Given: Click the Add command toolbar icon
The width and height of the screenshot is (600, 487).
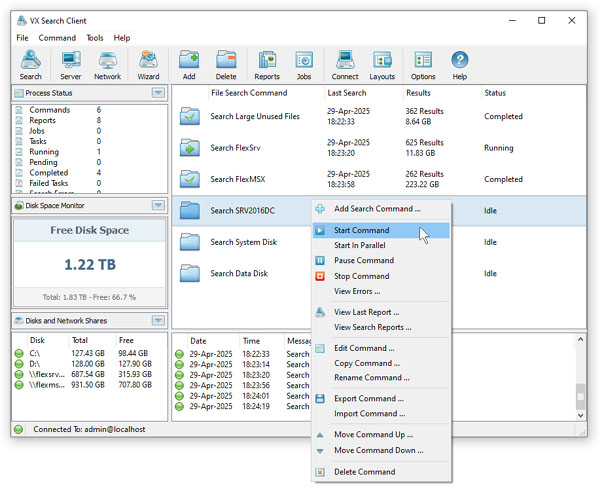Looking at the screenshot, I should [x=189, y=65].
